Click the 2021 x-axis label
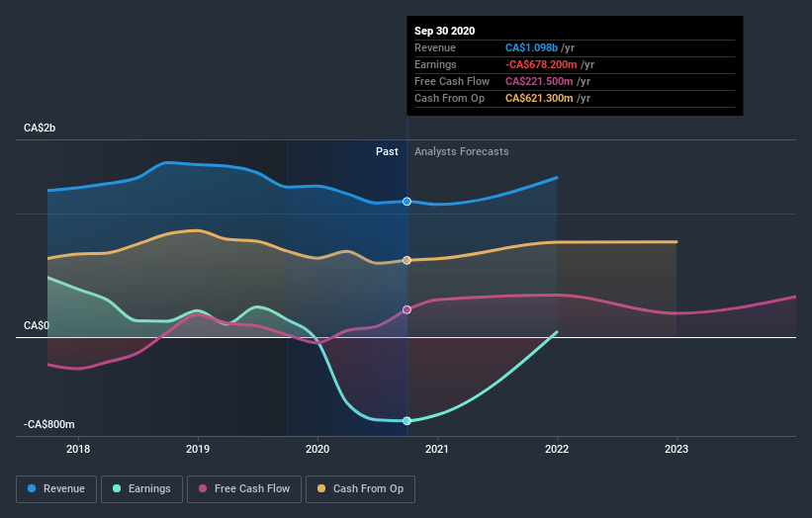 pos(437,449)
